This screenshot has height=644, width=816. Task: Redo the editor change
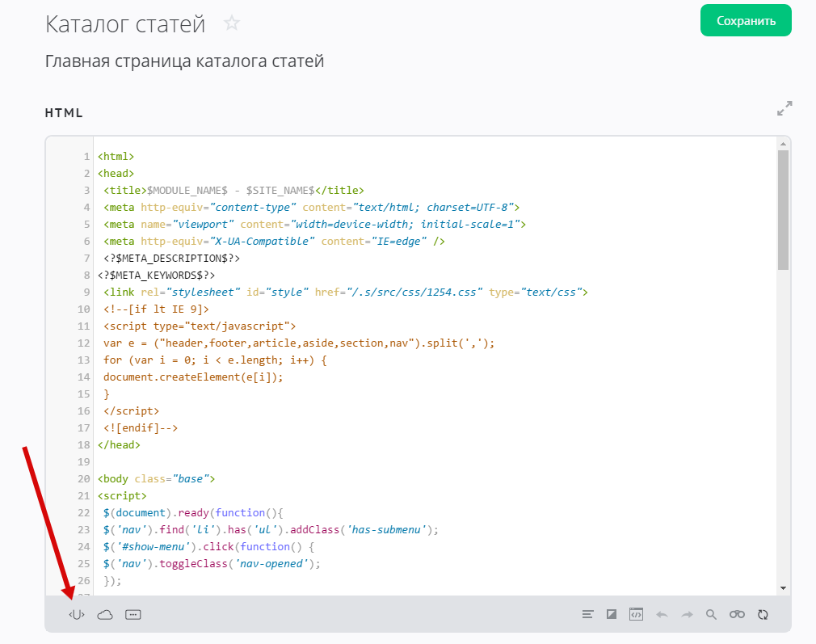687,615
